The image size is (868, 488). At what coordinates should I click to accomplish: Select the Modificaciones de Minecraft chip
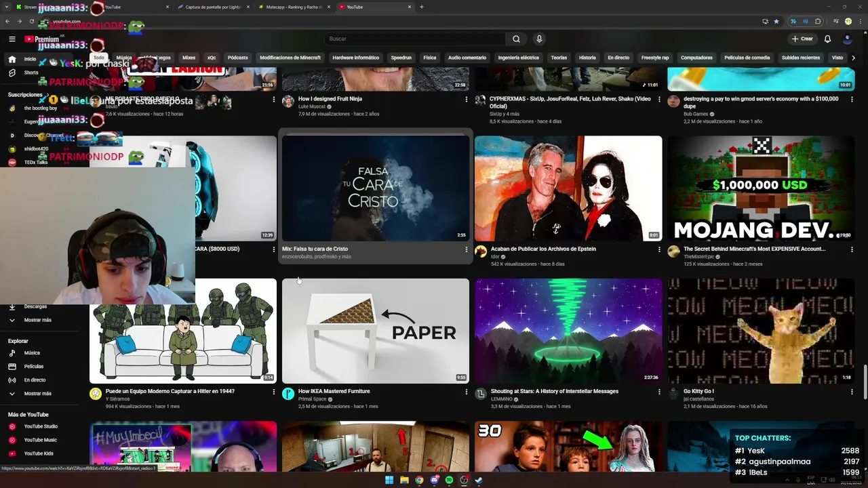coord(290,58)
